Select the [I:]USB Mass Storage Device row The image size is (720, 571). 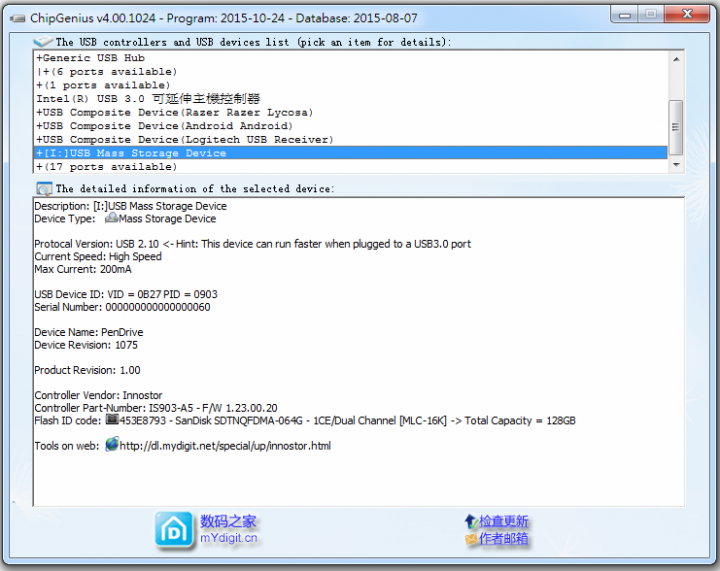coord(351,153)
